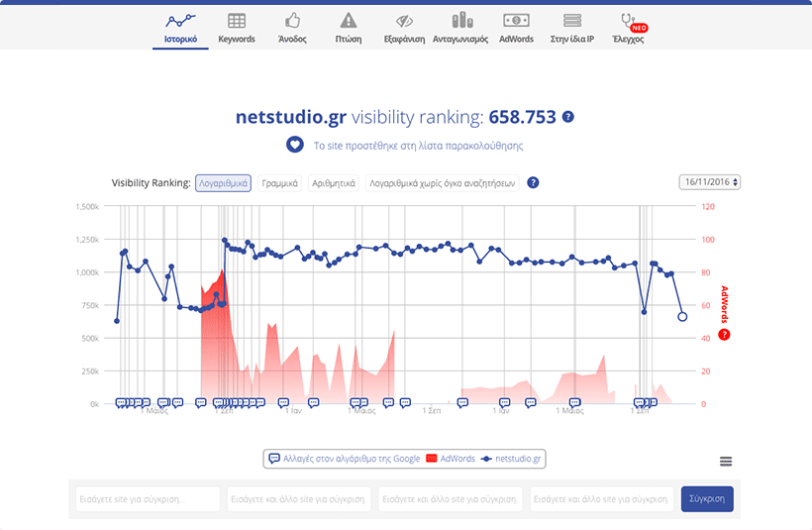Open the 16/11/2016 date dropdown
The image size is (812, 530).
pyautogui.click(x=709, y=182)
